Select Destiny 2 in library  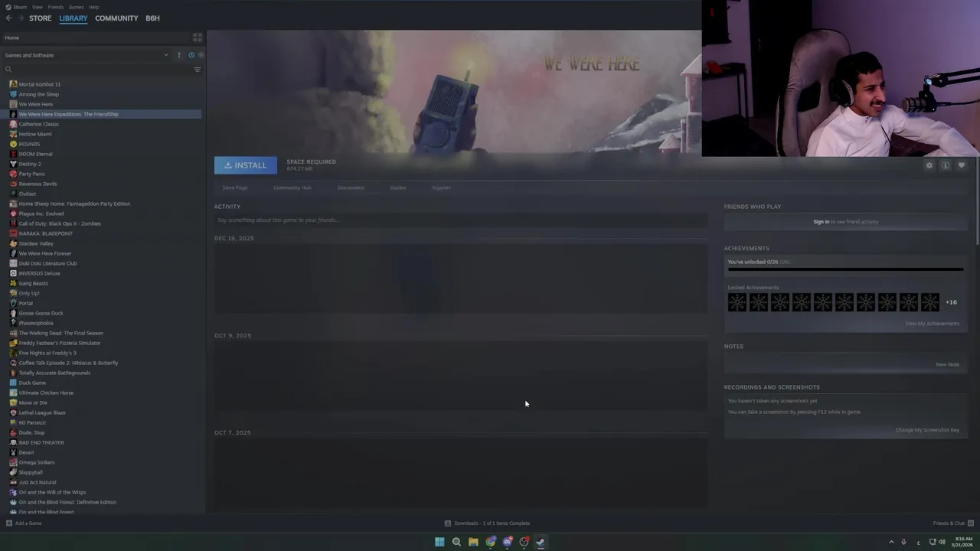tap(30, 164)
